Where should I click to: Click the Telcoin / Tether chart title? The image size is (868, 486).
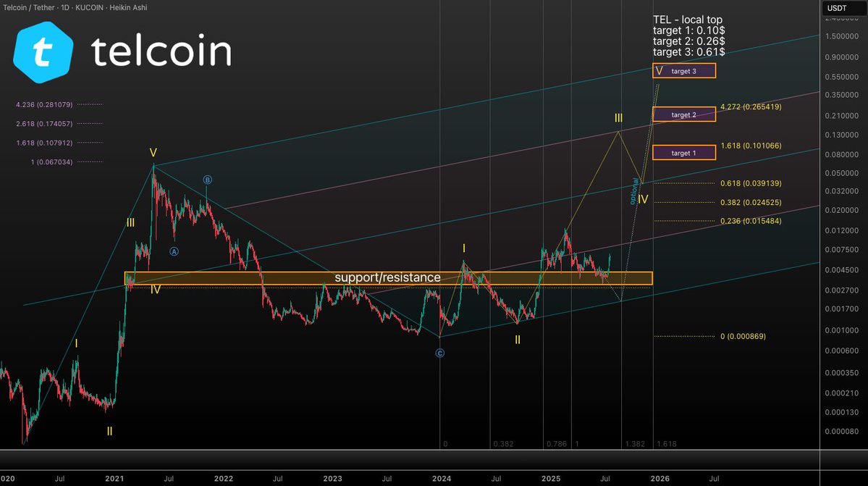tap(75, 8)
